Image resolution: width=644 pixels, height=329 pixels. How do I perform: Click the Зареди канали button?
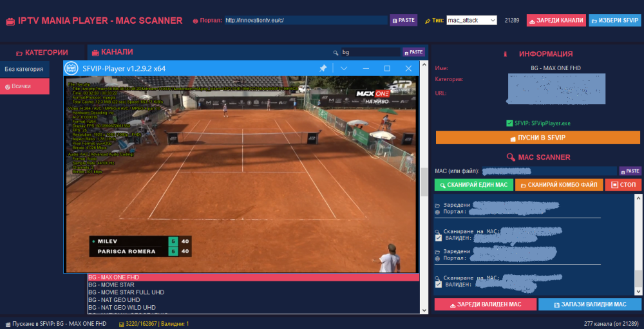556,20
